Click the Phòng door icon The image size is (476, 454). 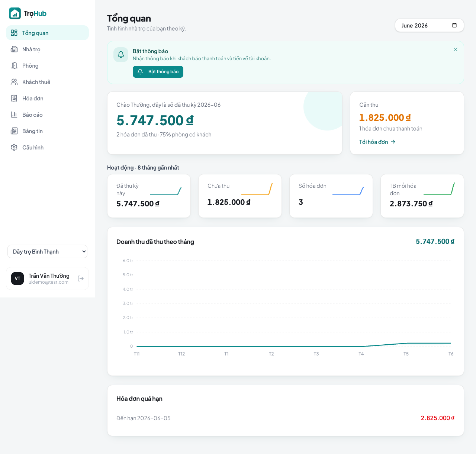pos(14,65)
